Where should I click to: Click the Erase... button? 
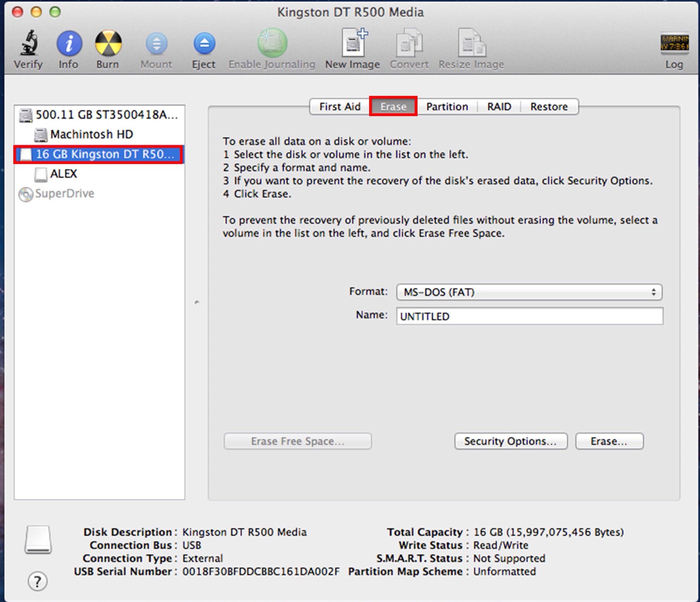click(x=609, y=441)
